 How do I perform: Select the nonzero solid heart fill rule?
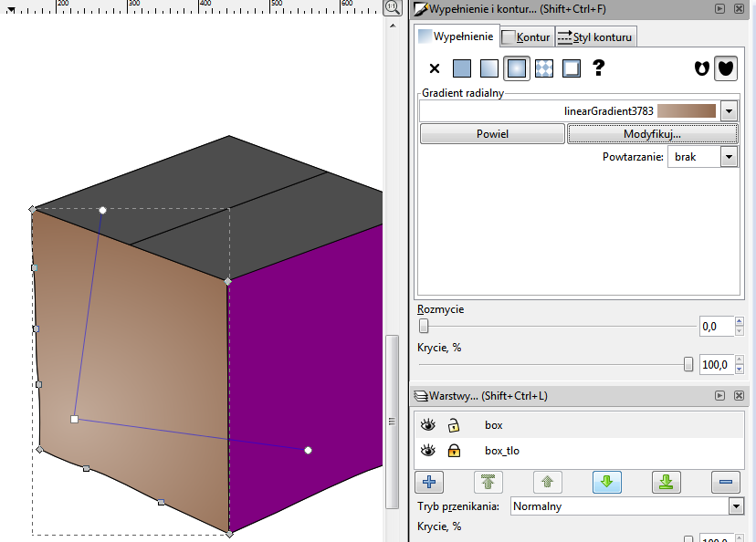(x=726, y=68)
